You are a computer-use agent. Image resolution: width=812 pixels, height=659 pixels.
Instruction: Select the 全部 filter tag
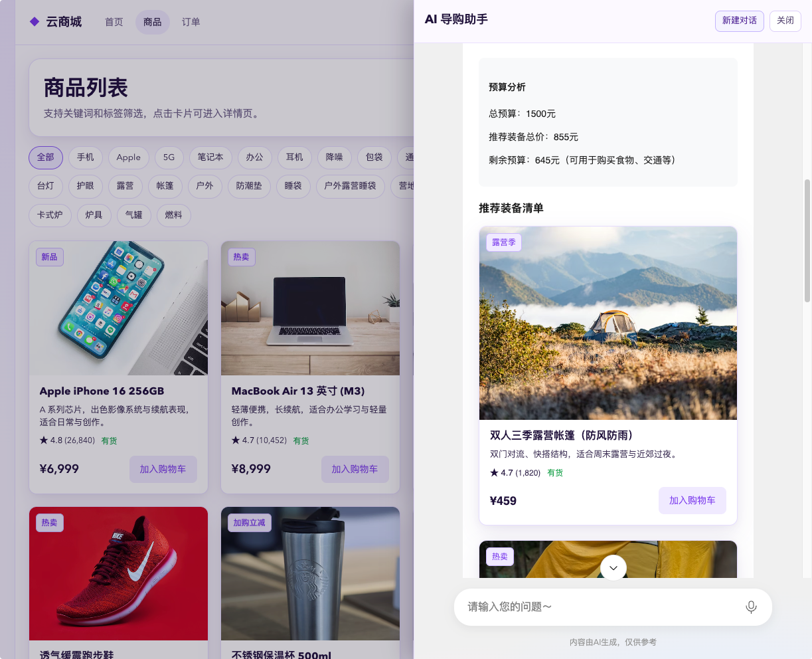(46, 157)
